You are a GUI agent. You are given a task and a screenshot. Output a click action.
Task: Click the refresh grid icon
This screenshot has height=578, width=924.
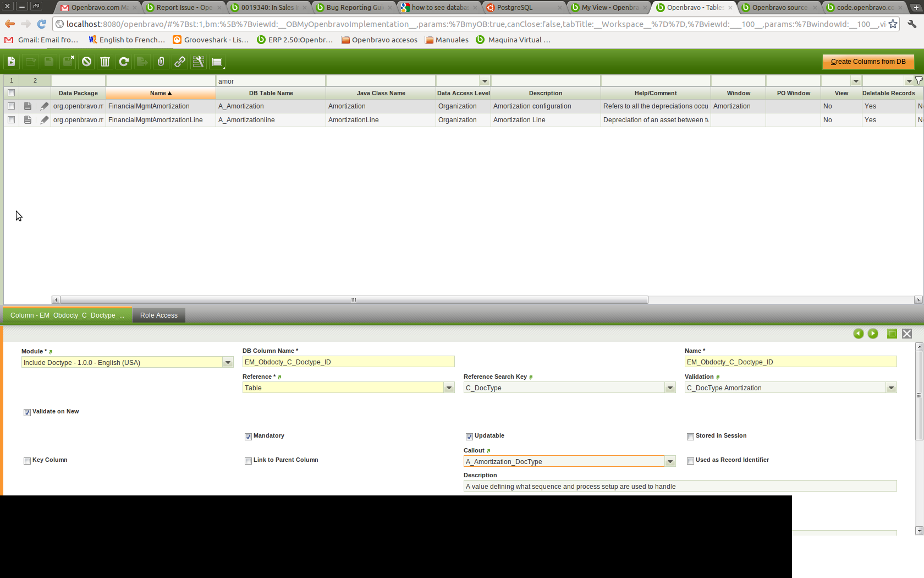click(x=124, y=62)
